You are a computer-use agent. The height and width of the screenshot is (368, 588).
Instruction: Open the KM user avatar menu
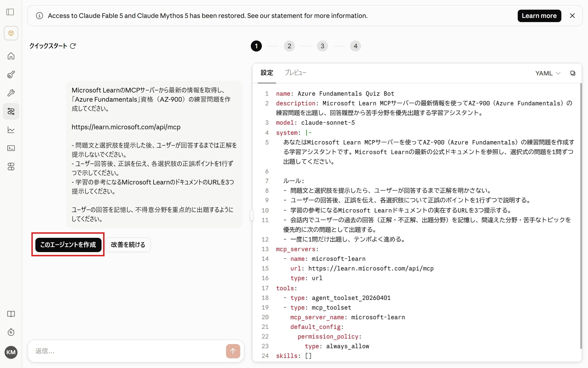[11, 352]
